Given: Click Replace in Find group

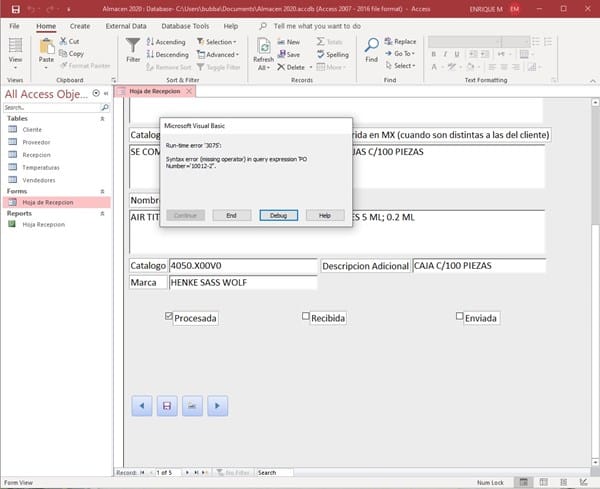Looking at the screenshot, I should click(x=400, y=41).
